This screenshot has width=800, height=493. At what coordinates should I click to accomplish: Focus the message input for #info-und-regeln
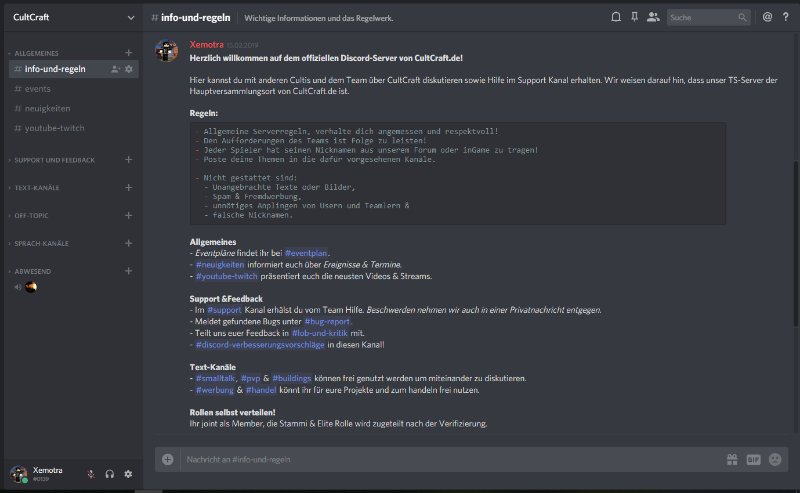click(440, 460)
